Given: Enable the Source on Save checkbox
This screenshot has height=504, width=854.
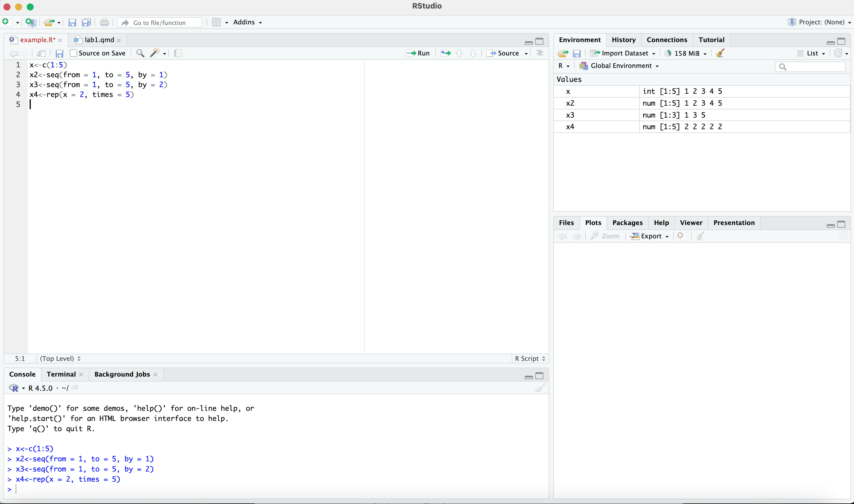Looking at the screenshot, I should (73, 53).
